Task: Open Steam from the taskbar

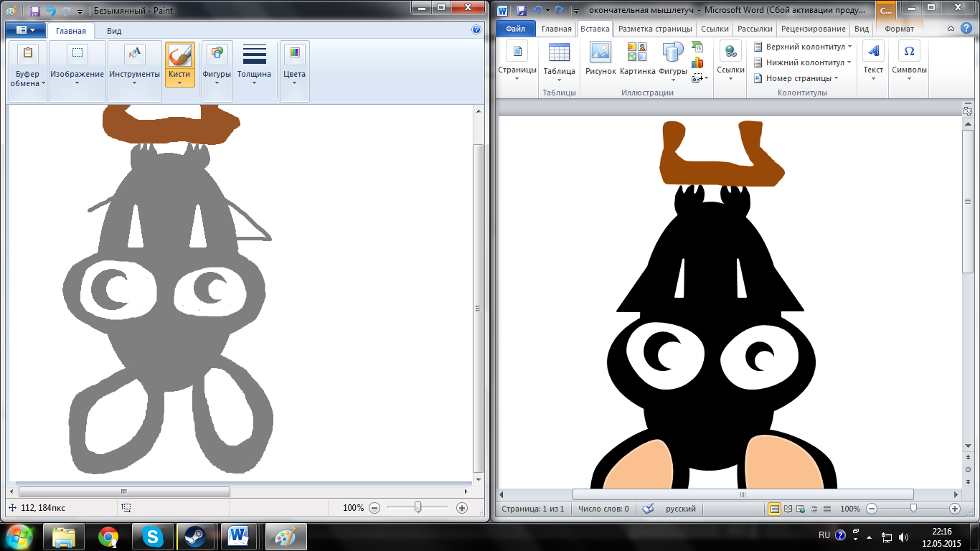Action: (195, 537)
